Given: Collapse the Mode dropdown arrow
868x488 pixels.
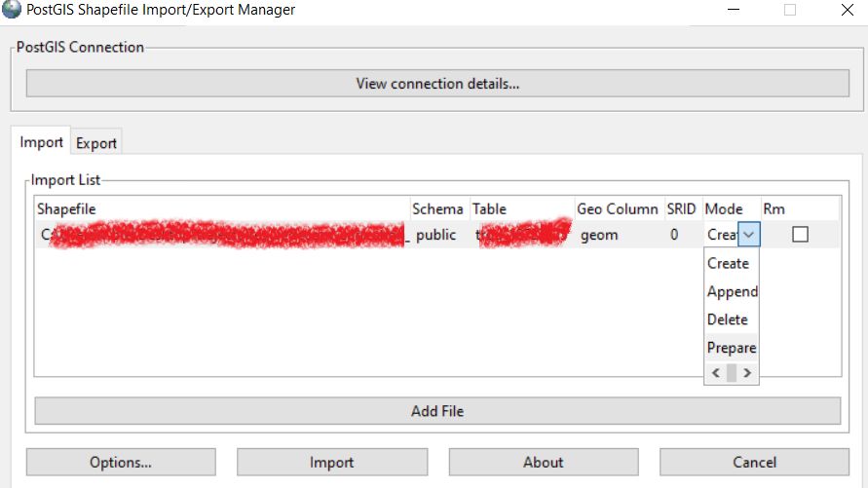Looking at the screenshot, I should click(748, 235).
